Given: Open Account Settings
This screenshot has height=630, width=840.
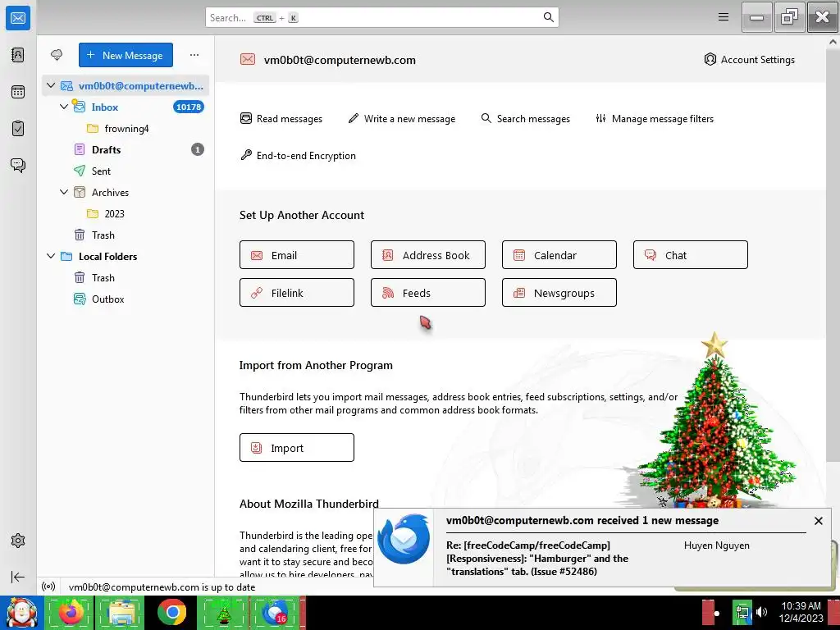Looking at the screenshot, I should (749, 59).
